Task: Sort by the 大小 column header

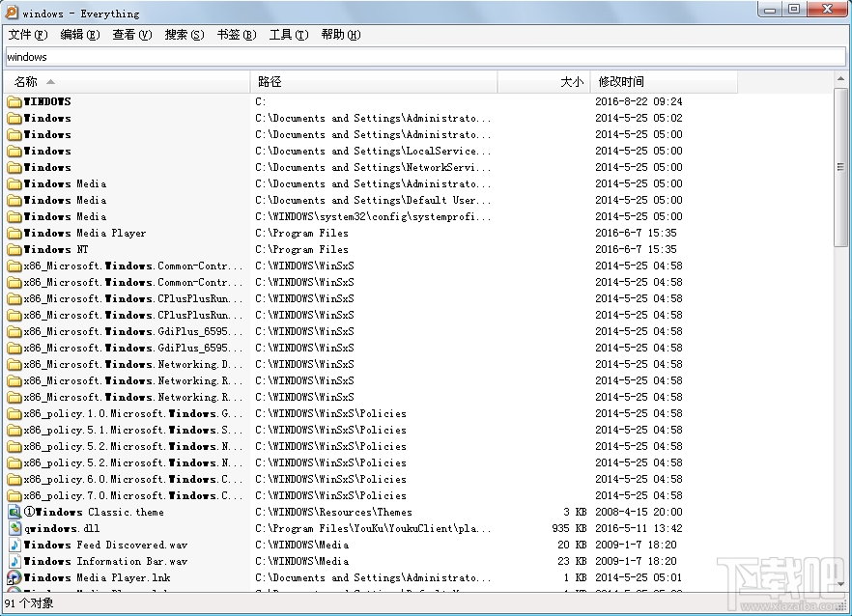Action: click(544, 82)
